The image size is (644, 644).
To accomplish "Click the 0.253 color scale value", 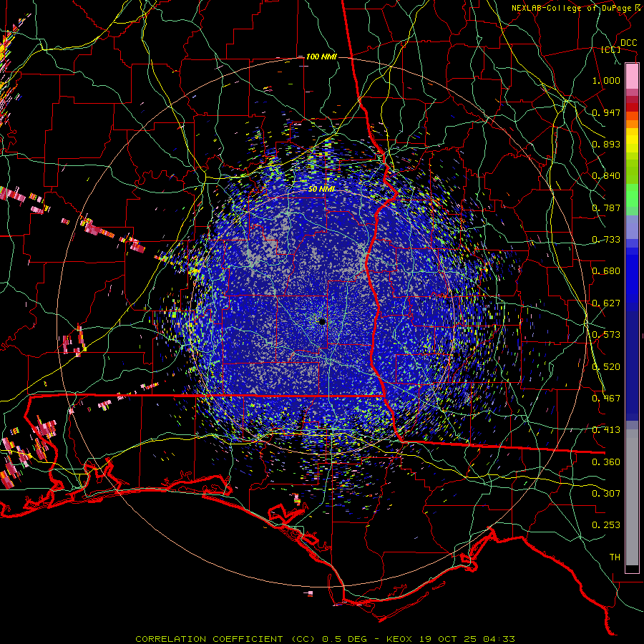I will [x=606, y=525].
